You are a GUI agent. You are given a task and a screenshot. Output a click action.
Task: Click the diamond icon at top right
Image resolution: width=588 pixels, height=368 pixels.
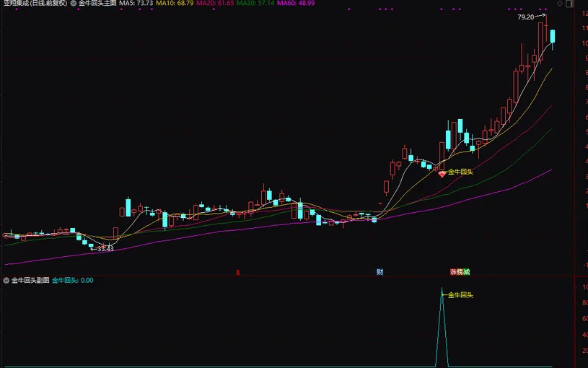pos(560,4)
